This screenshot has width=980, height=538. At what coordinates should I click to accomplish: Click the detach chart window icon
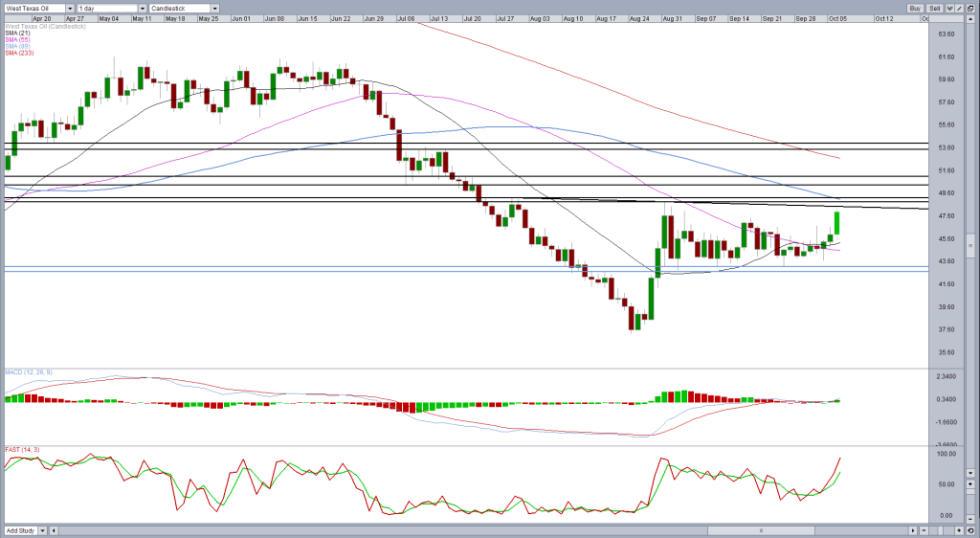click(970, 8)
